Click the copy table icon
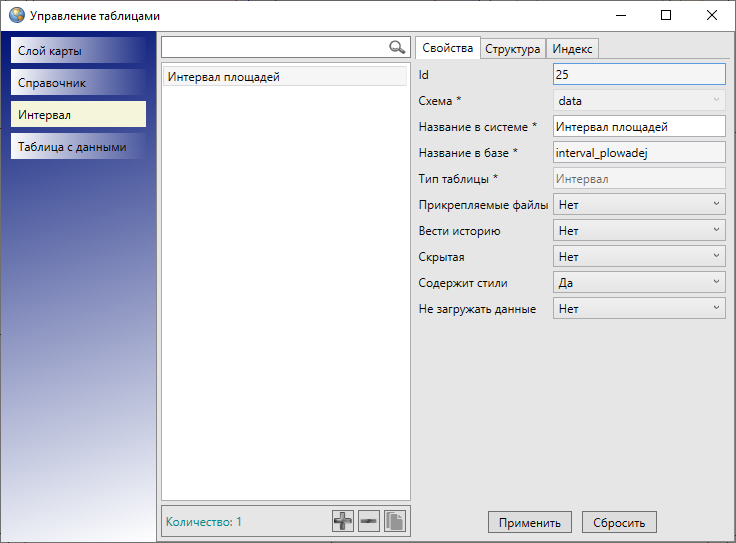The width and height of the screenshot is (736, 543). click(395, 521)
